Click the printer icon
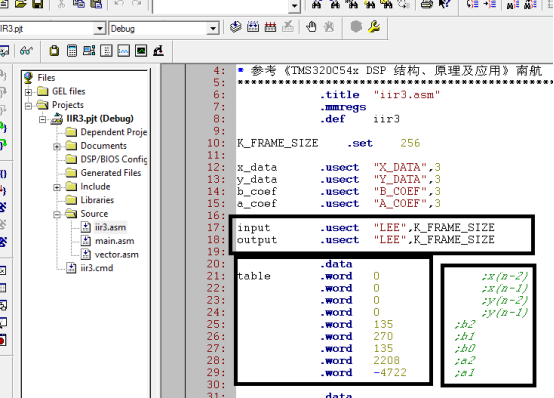This screenshot has width=554, height=398. pyautogui.click(x=426, y=4)
